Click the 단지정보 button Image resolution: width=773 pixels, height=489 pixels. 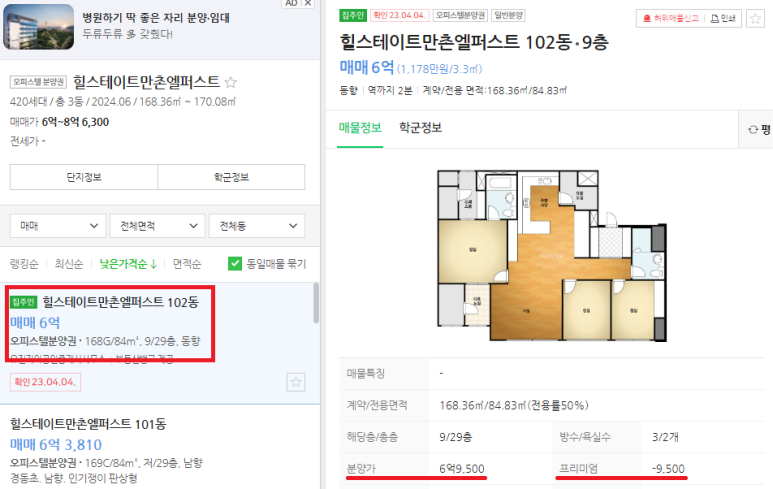click(84, 177)
